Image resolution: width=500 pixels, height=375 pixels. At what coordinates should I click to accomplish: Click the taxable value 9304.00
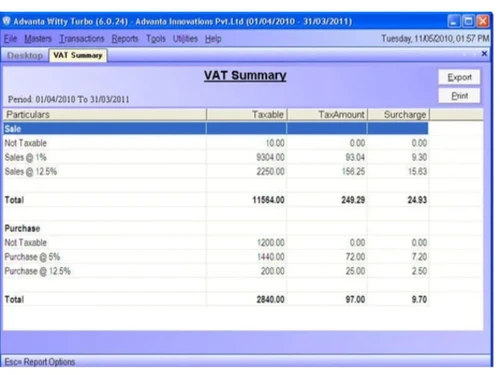[x=270, y=157]
